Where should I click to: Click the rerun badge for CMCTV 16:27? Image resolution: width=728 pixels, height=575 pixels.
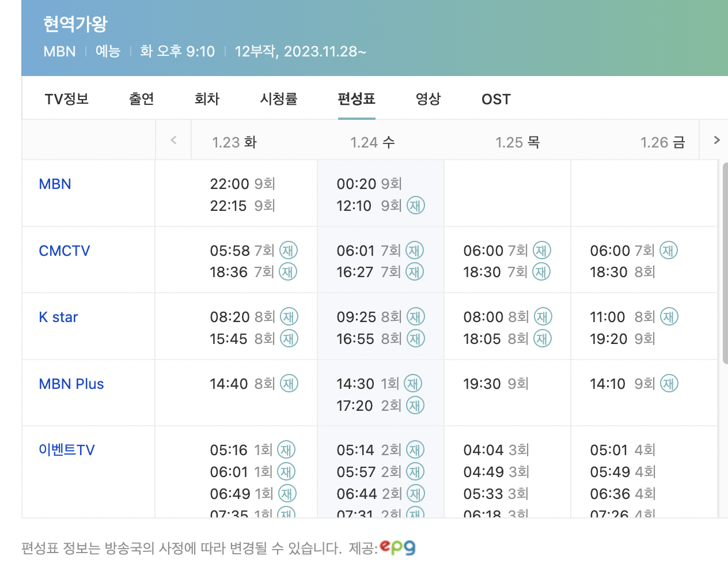[x=415, y=272]
